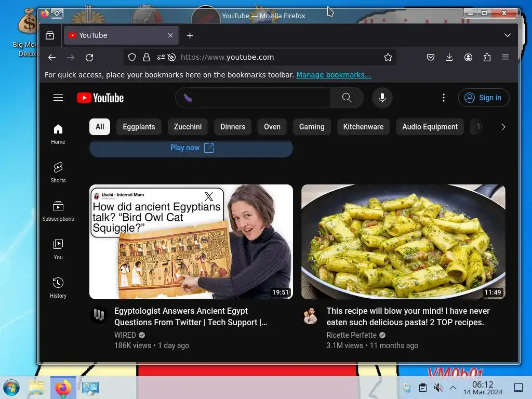The height and width of the screenshot is (399, 532).
Task: Open the clipboard tray icon
Action: click(423, 388)
